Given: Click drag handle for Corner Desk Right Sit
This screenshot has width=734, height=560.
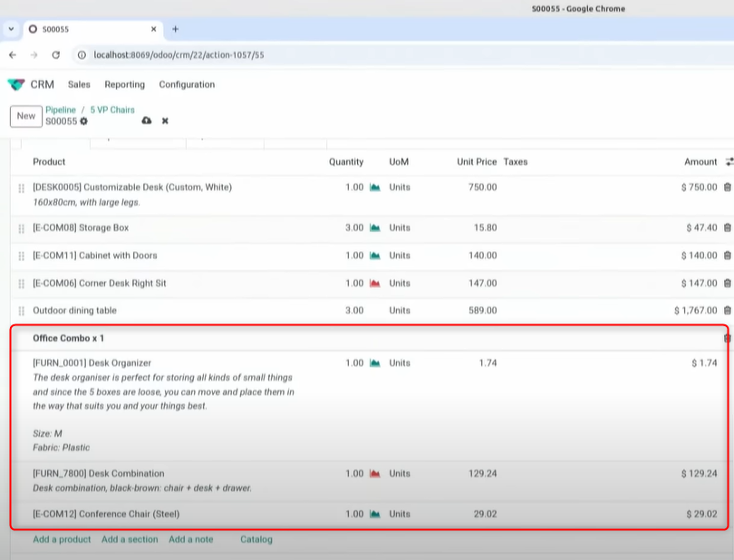Looking at the screenshot, I should [21, 284].
